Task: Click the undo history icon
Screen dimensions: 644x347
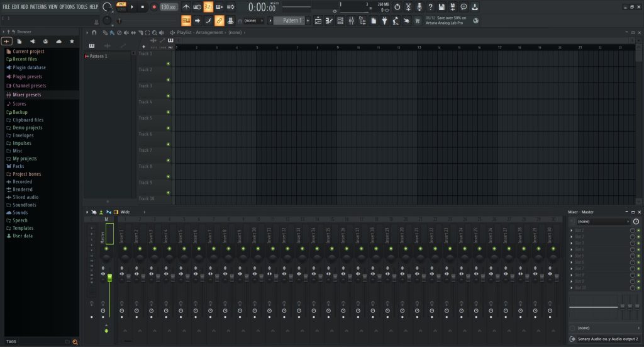Action: [x=397, y=7]
